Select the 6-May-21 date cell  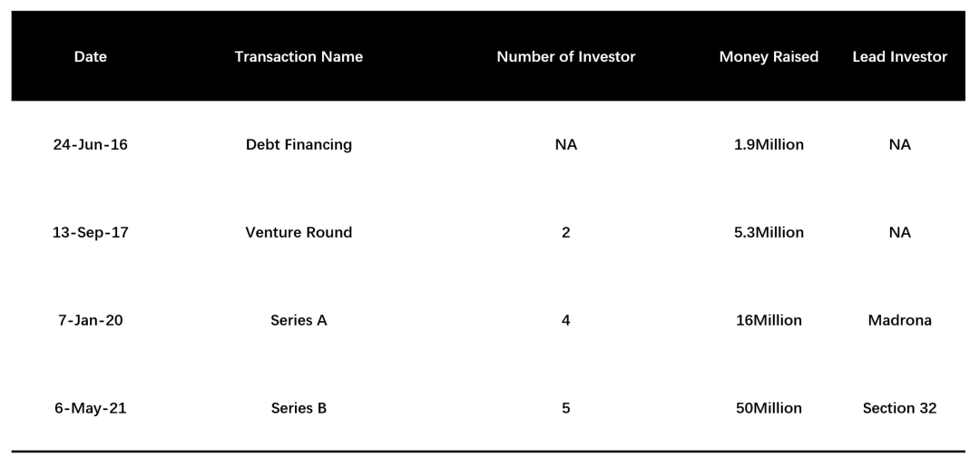click(x=90, y=408)
